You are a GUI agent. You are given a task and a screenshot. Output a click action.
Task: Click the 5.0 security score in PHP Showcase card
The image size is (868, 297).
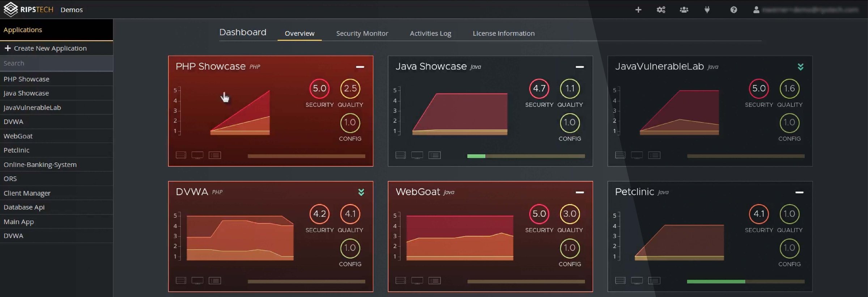point(319,88)
